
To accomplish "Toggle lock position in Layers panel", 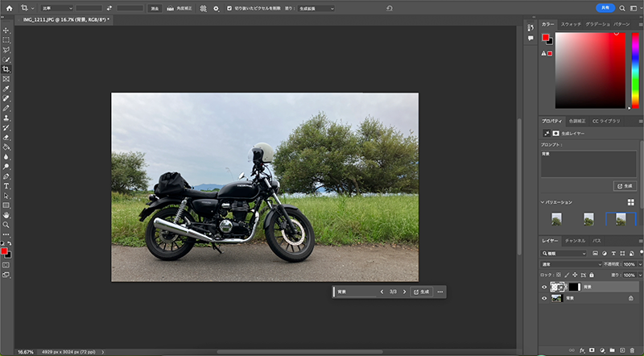I will coord(575,275).
